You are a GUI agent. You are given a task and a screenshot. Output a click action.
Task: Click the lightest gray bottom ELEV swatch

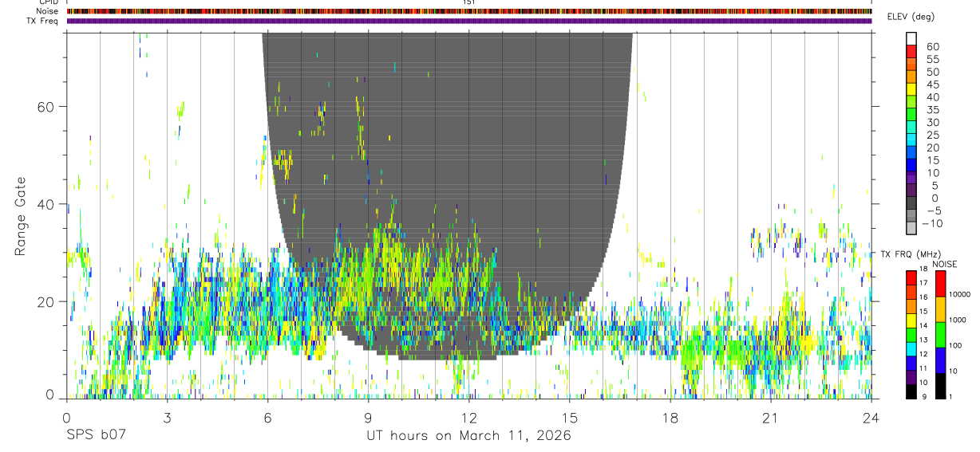(911, 228)
